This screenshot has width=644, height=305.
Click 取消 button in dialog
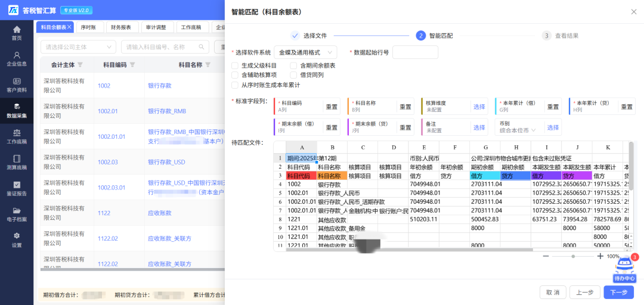553,292
